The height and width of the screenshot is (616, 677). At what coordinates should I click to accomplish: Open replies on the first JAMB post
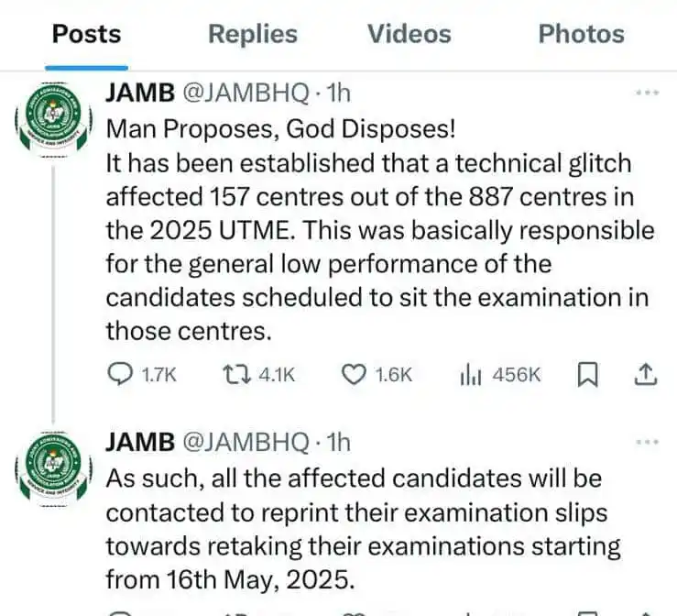pyautogui.click(x=142, y=375)
